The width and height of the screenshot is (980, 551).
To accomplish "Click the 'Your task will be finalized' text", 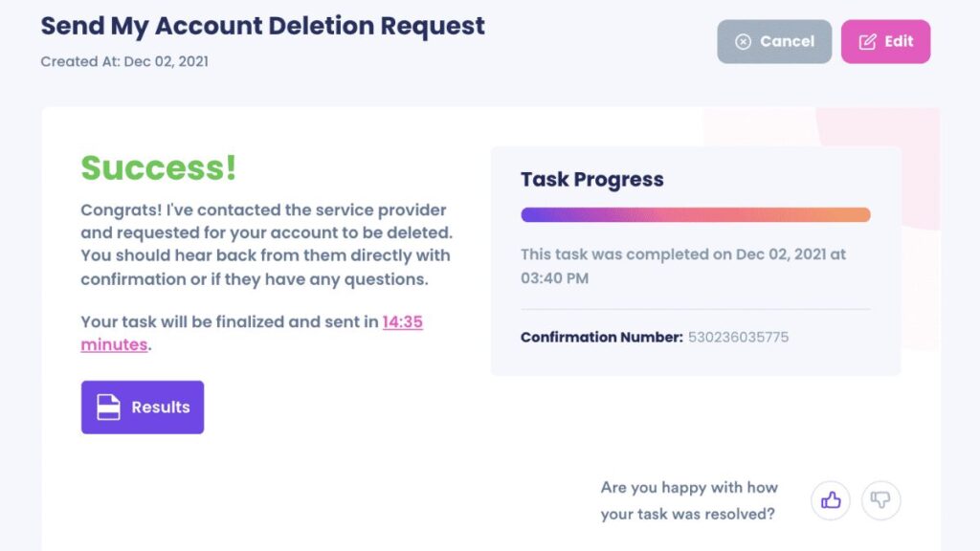I will click(x=229, y=322).
